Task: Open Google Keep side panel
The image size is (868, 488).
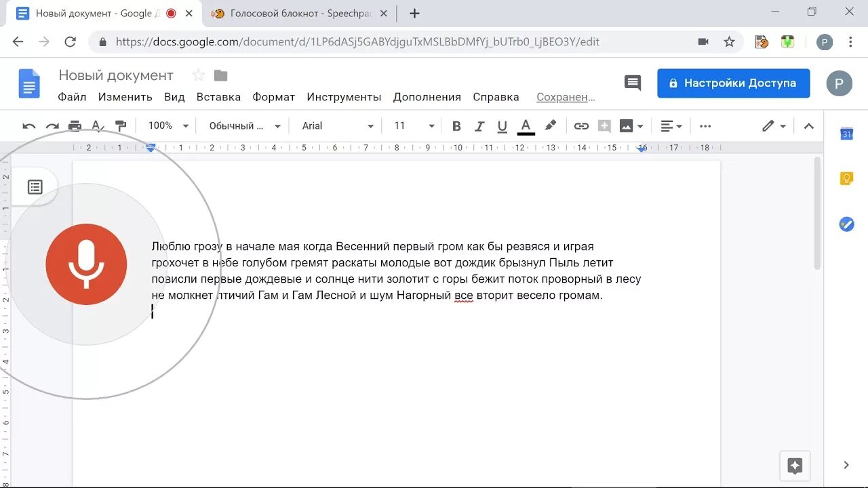Action: [846, 178]
